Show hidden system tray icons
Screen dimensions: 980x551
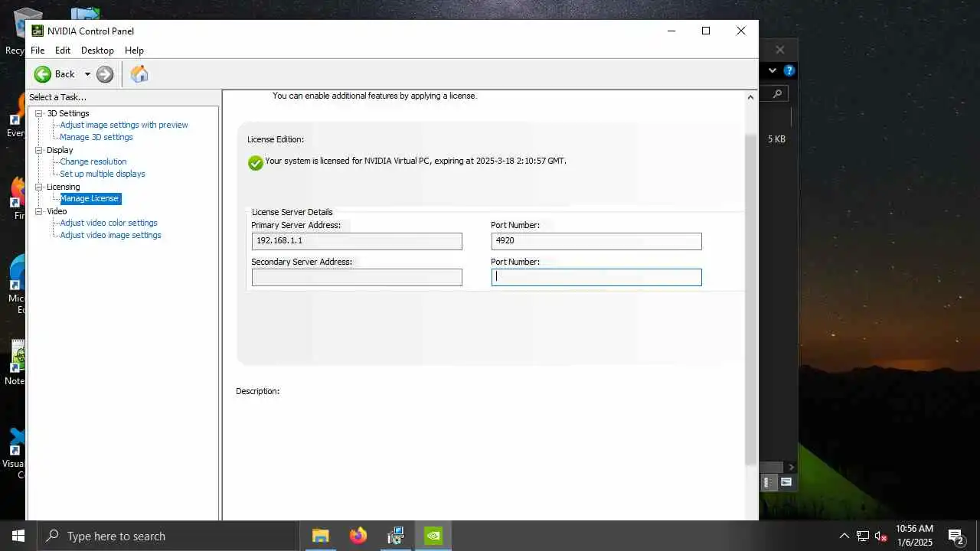844,536
